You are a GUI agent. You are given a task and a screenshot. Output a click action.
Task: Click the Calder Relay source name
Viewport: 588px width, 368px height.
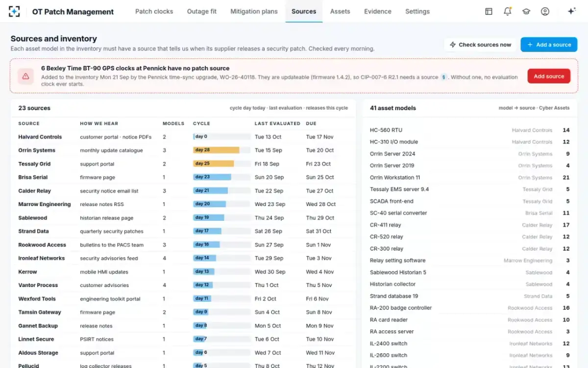[34, 191]
